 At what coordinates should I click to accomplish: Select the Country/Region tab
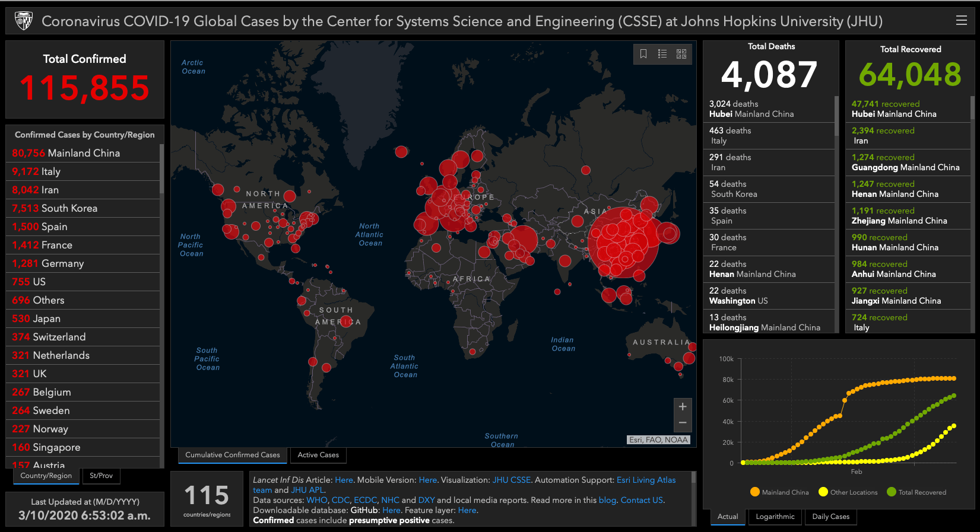pos(46,476)
